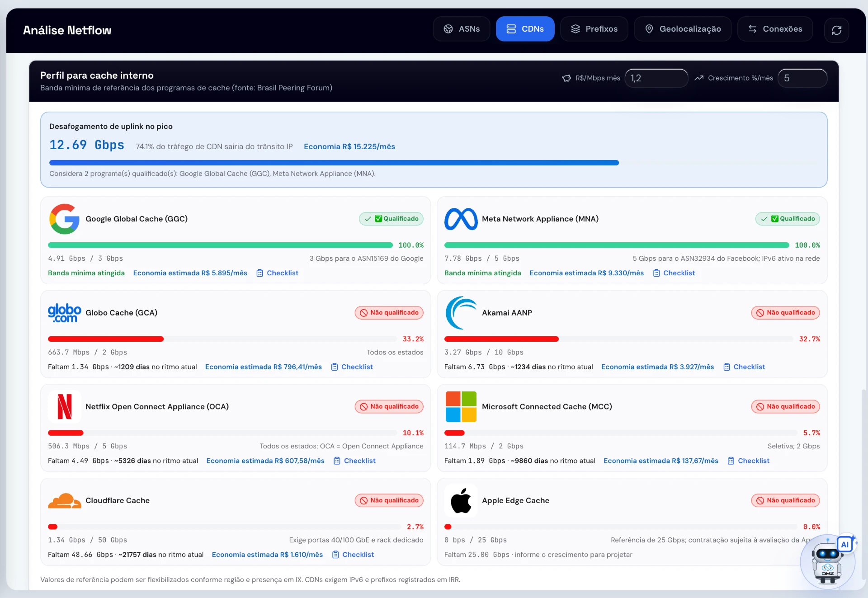Click Não qualificado badge on Microsoft MCC
Screen dimensions: 868x598
[x=786, y=407]
